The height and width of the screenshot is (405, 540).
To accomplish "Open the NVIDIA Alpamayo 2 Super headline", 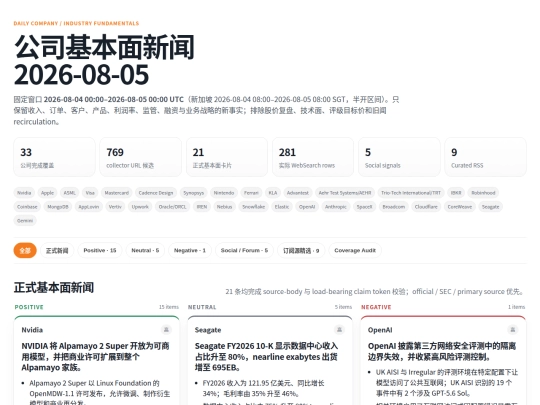I will [x=95, y=357].
